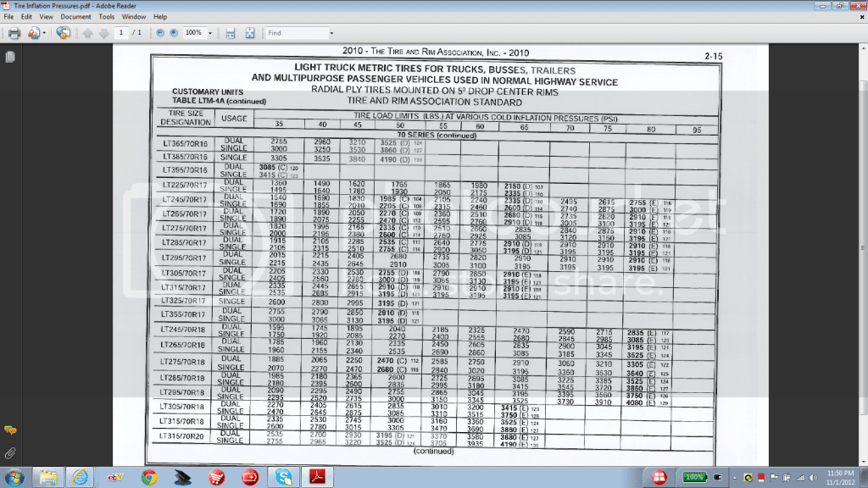Open the Edit menu

[26, 17]
